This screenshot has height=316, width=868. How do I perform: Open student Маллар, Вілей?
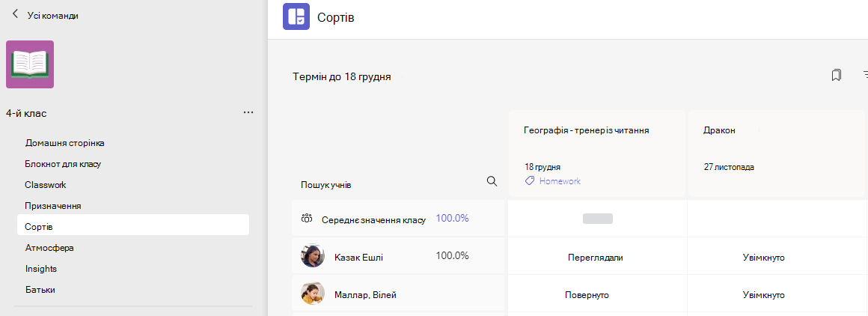[x=365, y=295]
